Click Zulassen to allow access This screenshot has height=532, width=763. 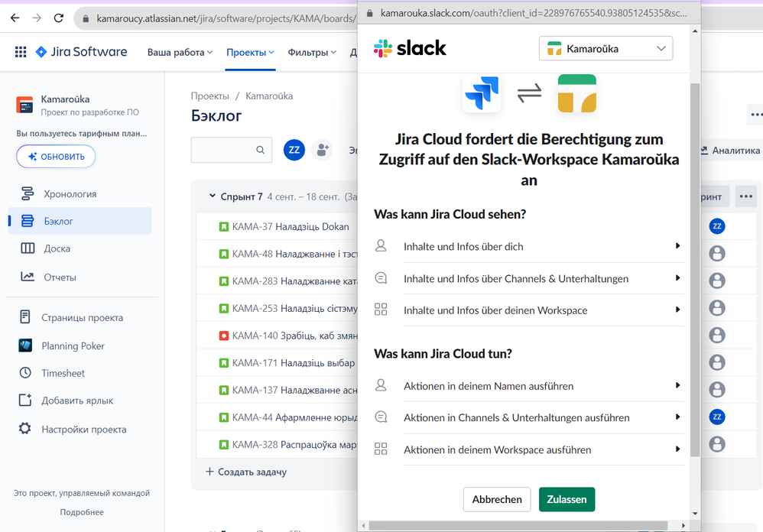567,499
